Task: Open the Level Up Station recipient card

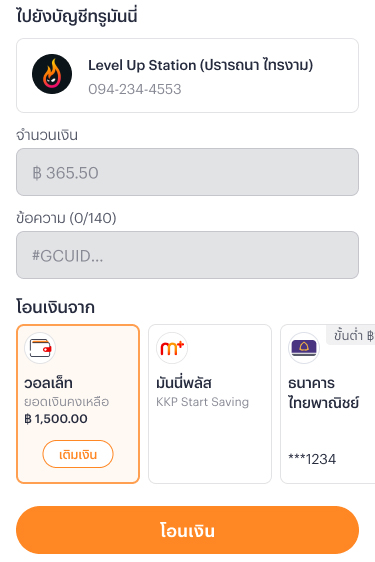Action: coord(187,76)
